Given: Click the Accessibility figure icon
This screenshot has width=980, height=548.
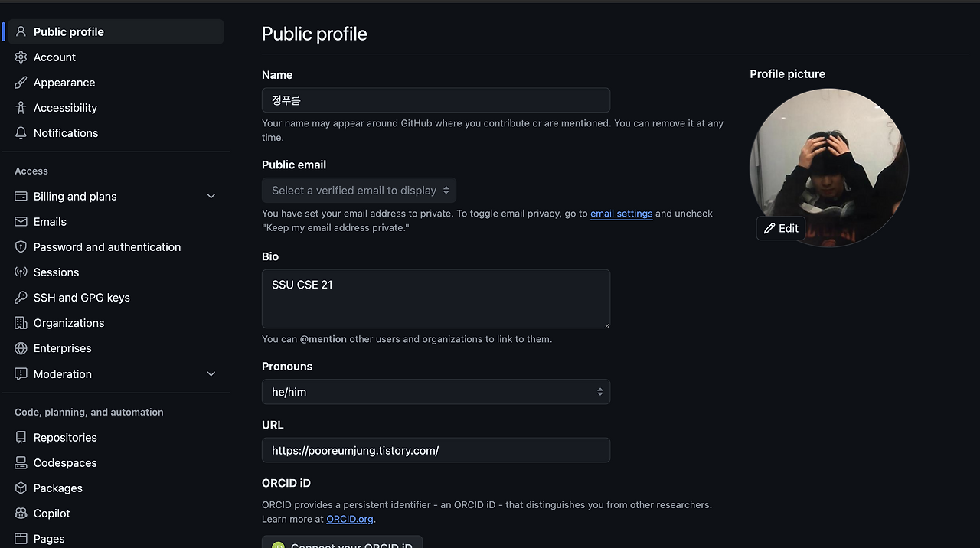Looking at the screenshot, I should pos(21,108).
